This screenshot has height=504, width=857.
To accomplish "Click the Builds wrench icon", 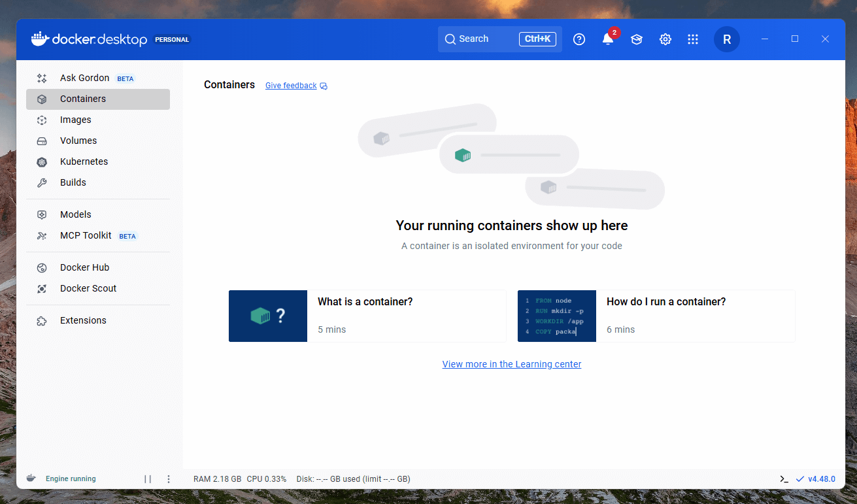I will [x=42, y=182].
